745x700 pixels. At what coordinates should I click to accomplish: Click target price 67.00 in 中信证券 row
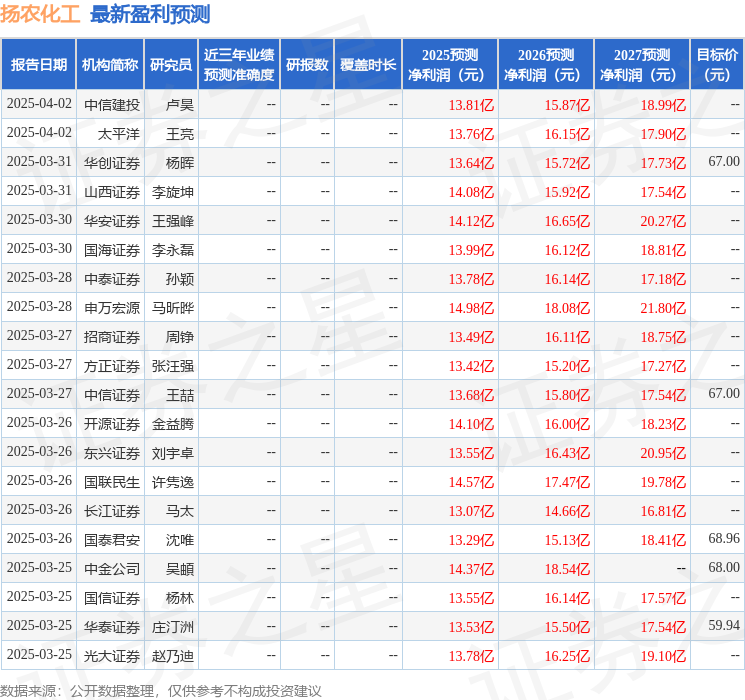coord(724,393)
